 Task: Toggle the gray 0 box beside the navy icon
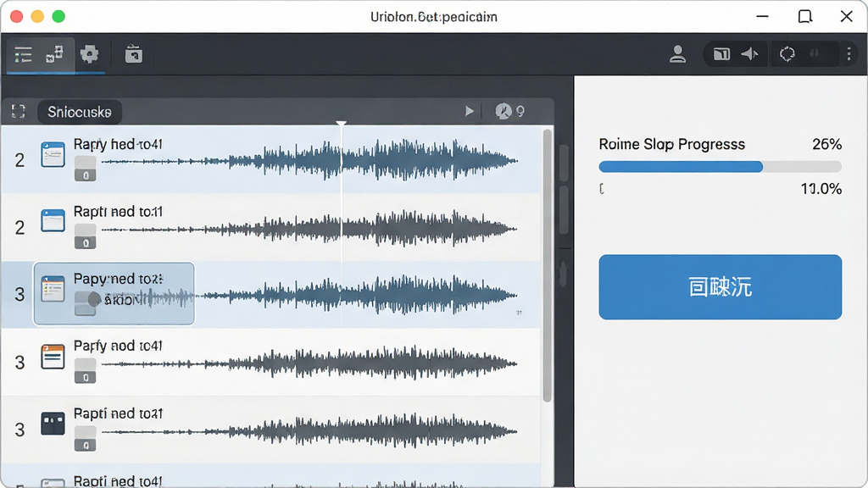pyautogui.click(x=86, y=440)
